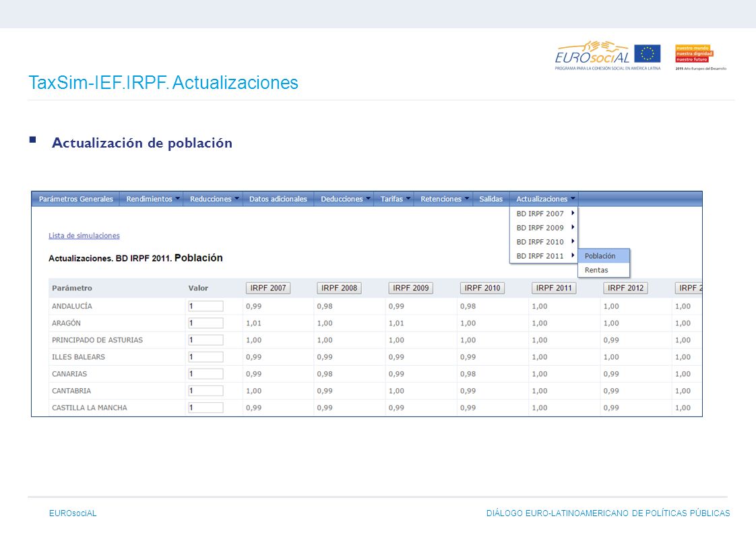Image resolution: width=756 pixels, height=535 pixels.
Task: Click the IRPF 2009 column button
Action: tap(411, 288)
